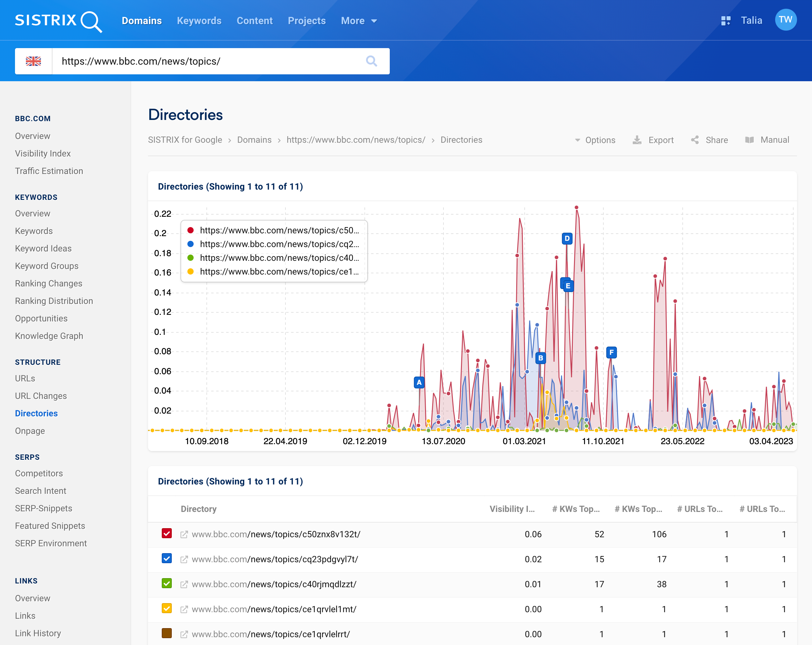Image resolution: width=812 pixels, height=645 pixels.
Task: Click the bbc.com/news/topics/ breadcrumb
Action: [x=356, y=140]
